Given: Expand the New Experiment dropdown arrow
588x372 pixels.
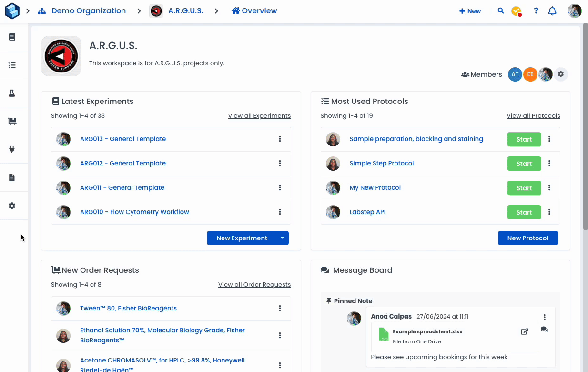Looking at the screenshot, I should pyautogui.click(x=283, y=238).
